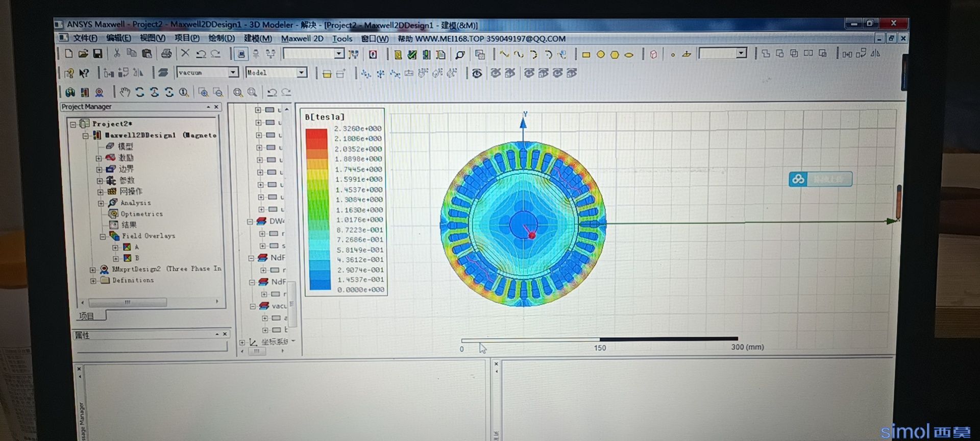Close the 属性 panel
The height and width of the screenshot is (441, 980).
point(225,334)
